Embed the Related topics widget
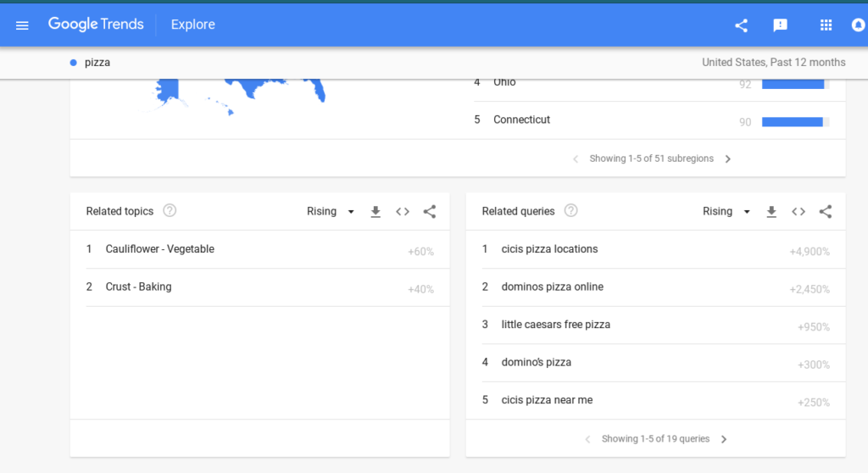 click(403, 212)
